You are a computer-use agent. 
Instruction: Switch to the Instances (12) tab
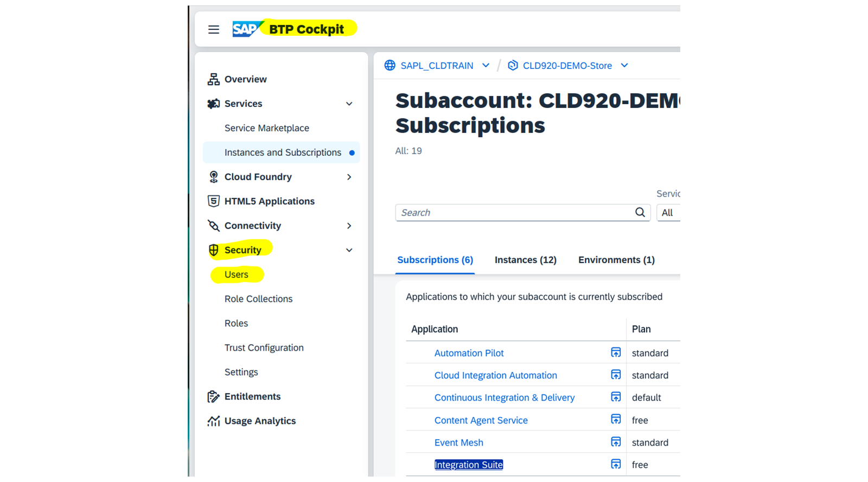click(x=526, y=260)
